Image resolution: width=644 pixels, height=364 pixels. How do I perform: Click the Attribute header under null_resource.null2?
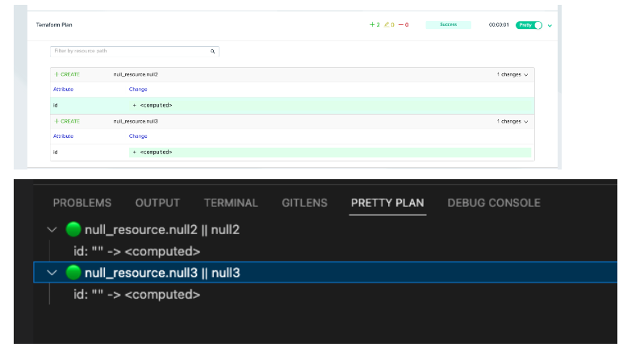[x=63, y=89]
